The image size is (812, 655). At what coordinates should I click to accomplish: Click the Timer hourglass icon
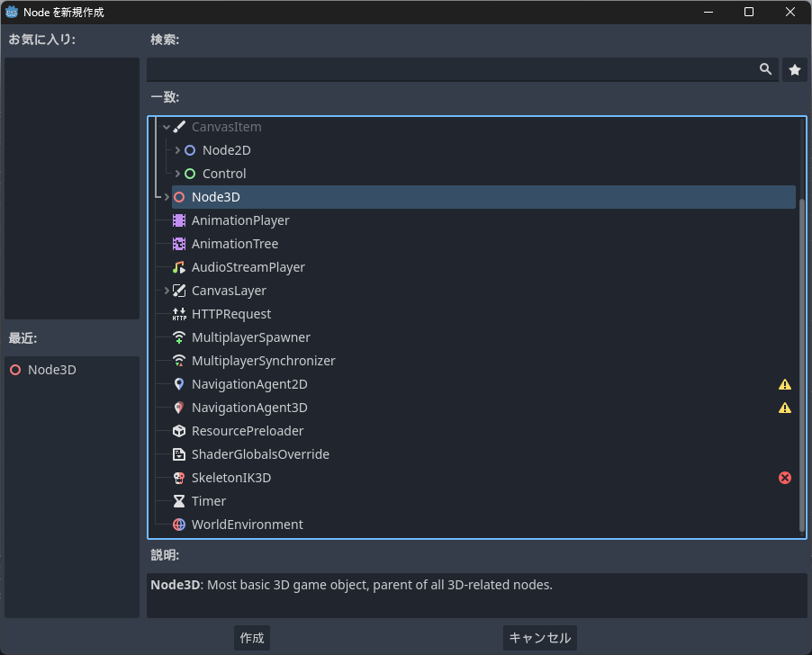[x=179, y=501]
